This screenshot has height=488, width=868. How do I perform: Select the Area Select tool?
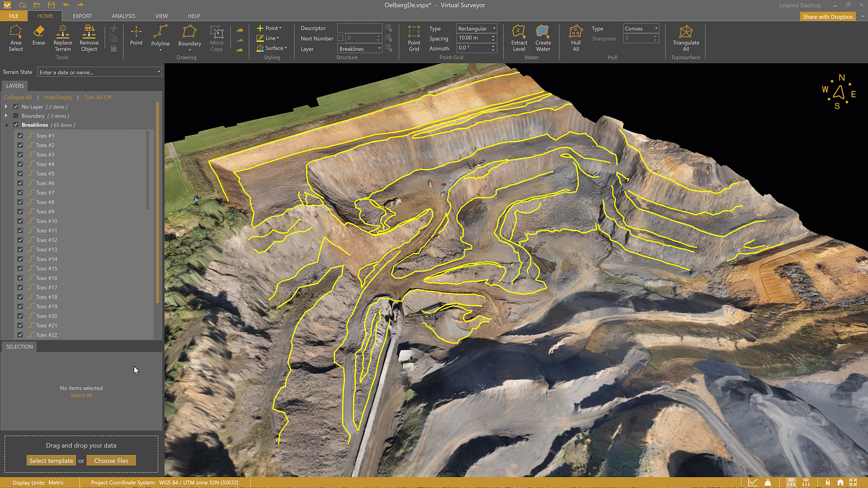click(15, 38)
